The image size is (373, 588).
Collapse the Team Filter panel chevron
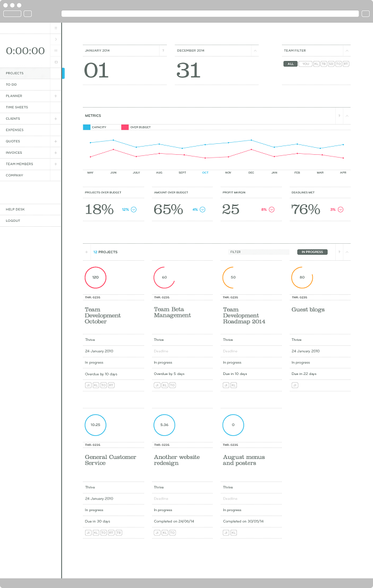[347, 51]
